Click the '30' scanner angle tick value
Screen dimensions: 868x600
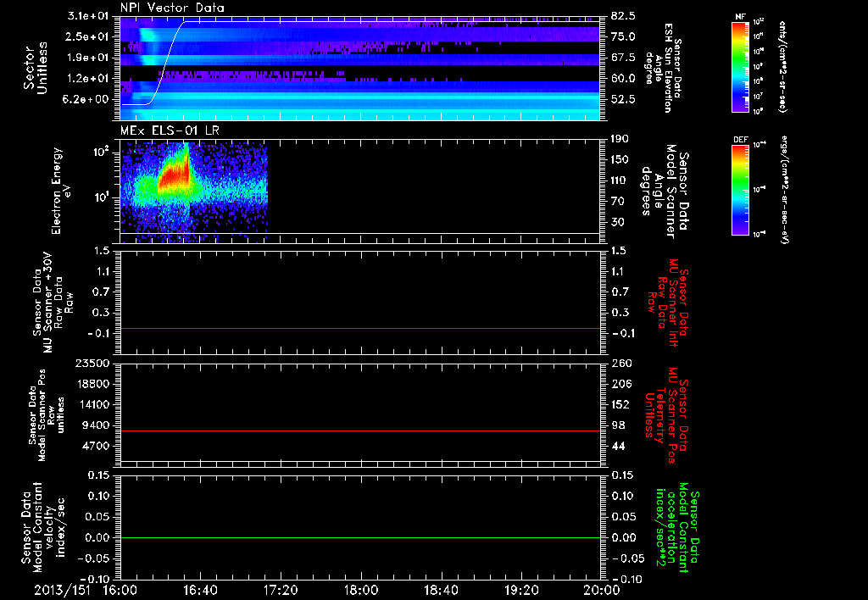[x=617, y=222]
